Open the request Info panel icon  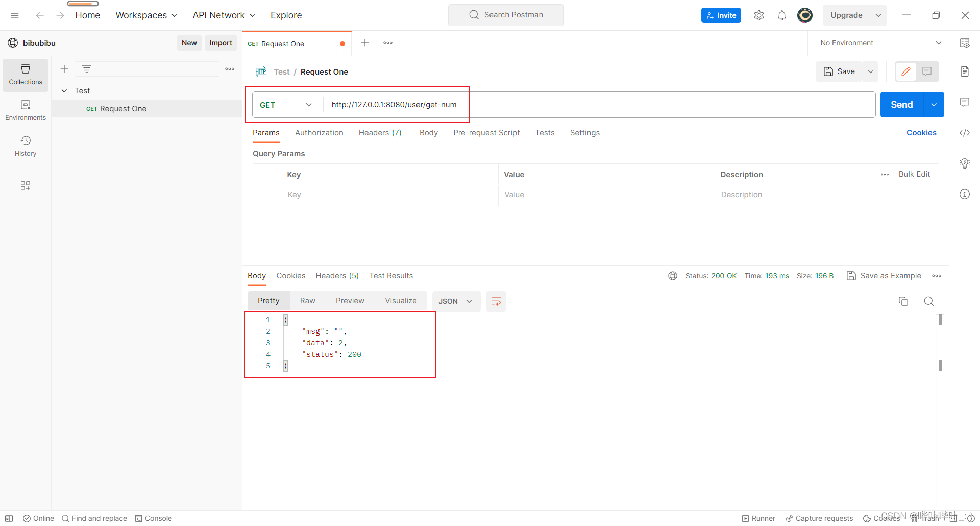[965, 194]
